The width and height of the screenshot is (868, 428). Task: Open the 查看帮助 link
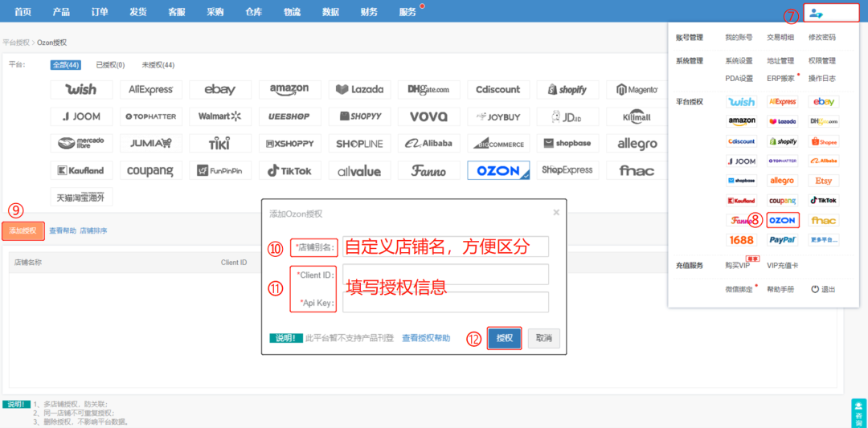tap(63, 230)
